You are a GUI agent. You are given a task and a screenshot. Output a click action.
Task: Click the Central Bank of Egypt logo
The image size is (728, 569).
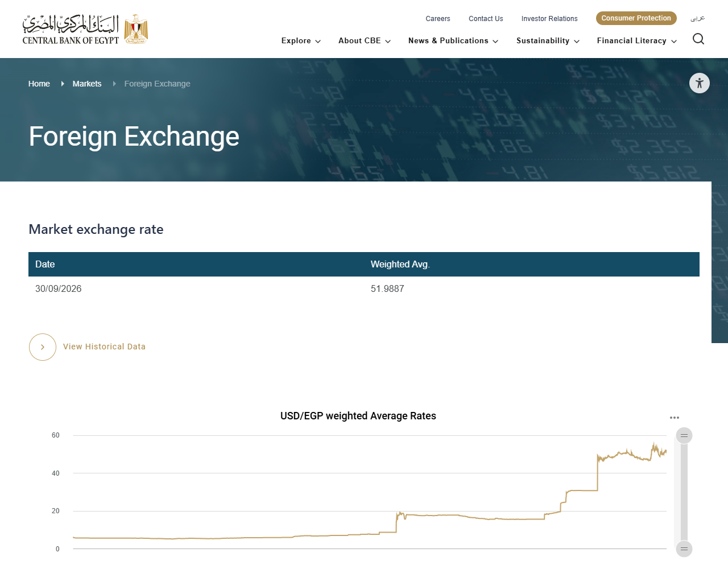click(85, 29)
